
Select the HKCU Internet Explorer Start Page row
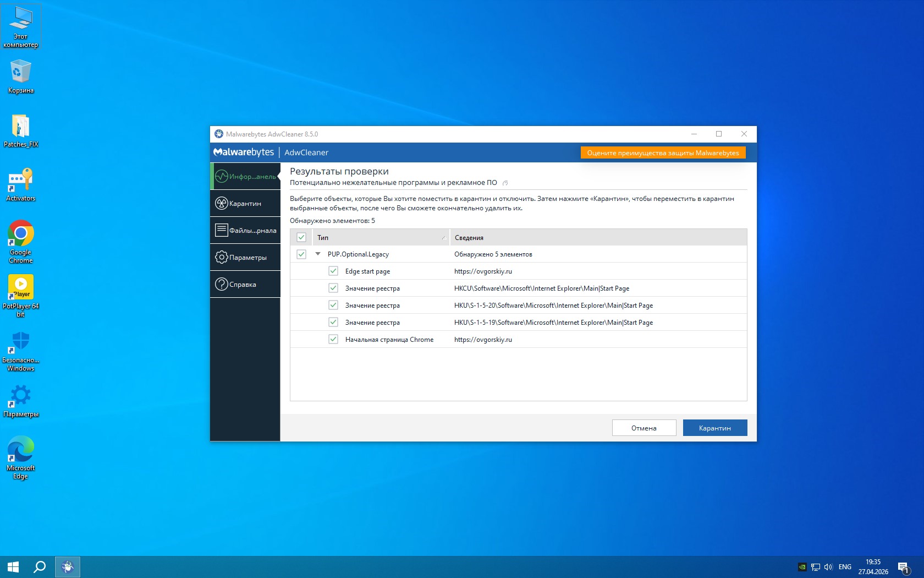point(541,288)
